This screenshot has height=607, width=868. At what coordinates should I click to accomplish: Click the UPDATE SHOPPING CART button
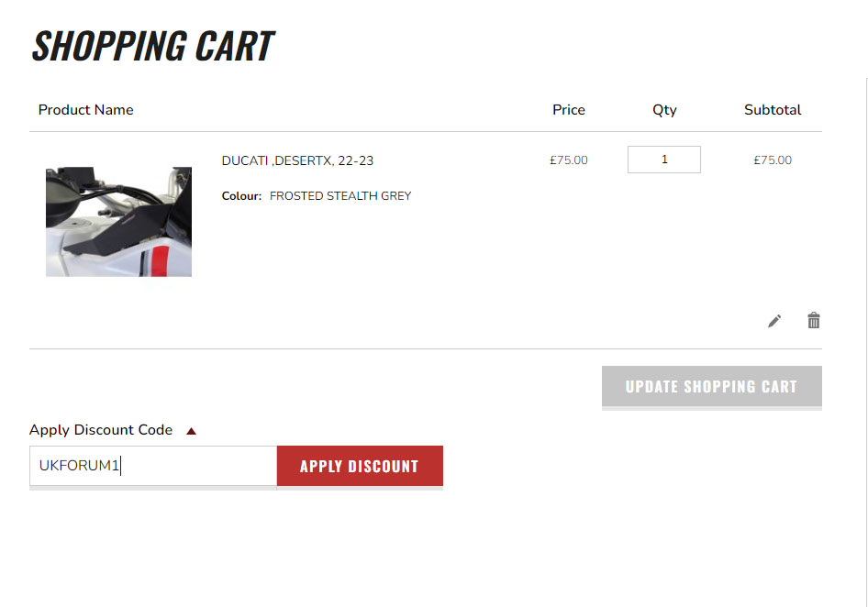pos(711,386)
